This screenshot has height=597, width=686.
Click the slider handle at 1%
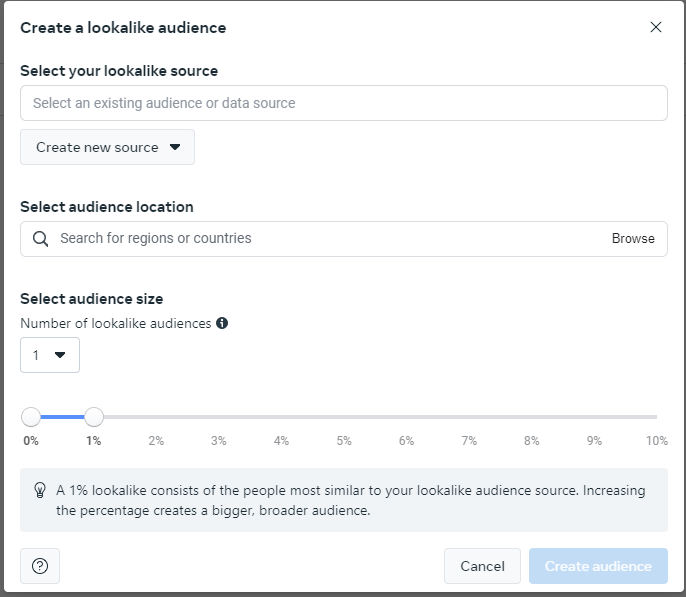coord(94,417)
